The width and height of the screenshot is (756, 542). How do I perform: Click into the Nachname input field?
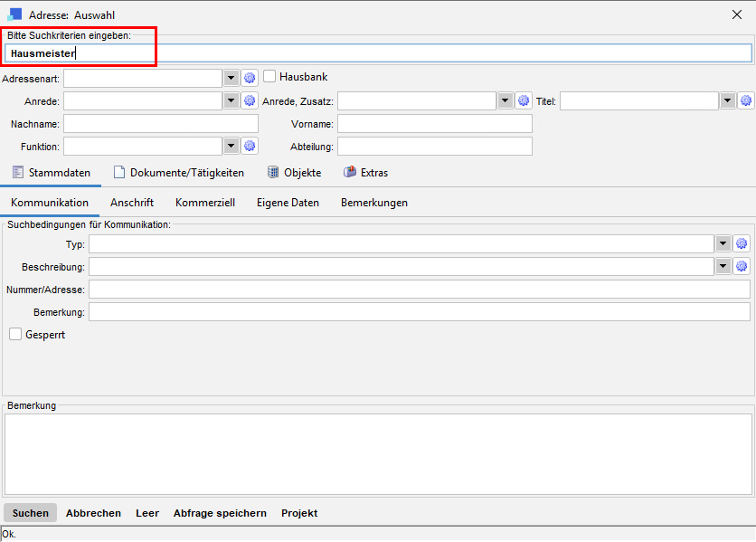(161, 123)
